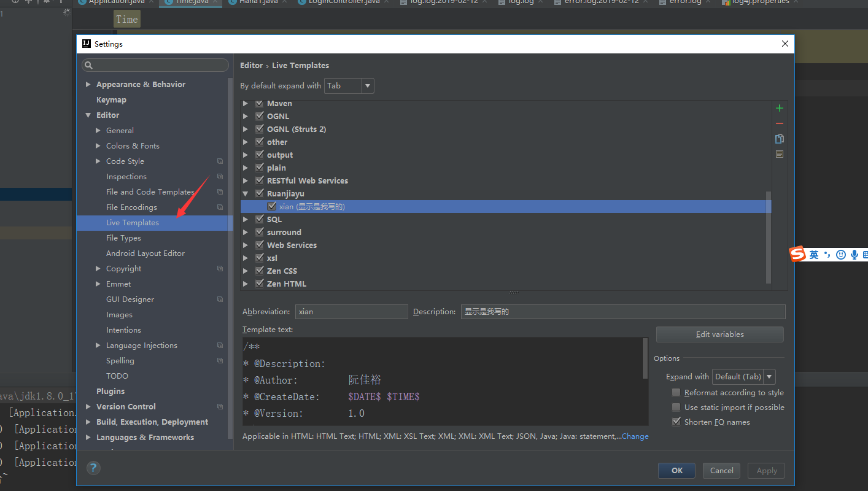
Task: Click Editor breadcrumb in settings header
Action: (251, 65)
